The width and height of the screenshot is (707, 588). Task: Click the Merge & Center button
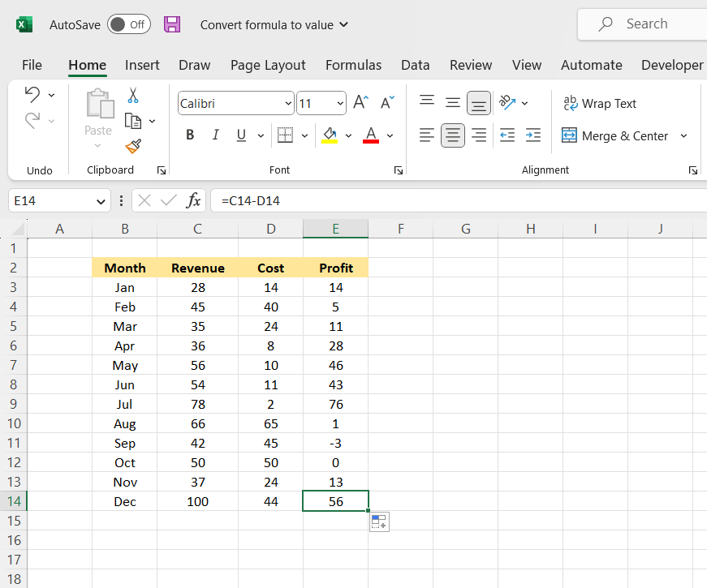tap(614, 135)
